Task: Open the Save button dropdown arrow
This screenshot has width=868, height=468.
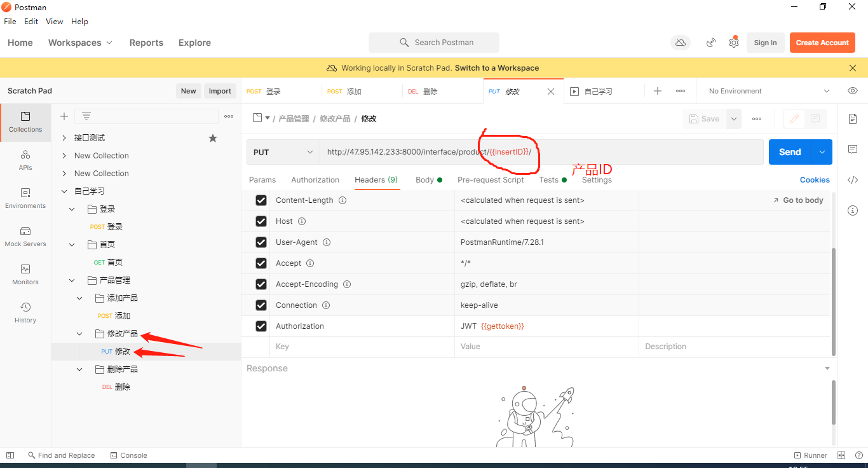Action: tap(733, 119)
